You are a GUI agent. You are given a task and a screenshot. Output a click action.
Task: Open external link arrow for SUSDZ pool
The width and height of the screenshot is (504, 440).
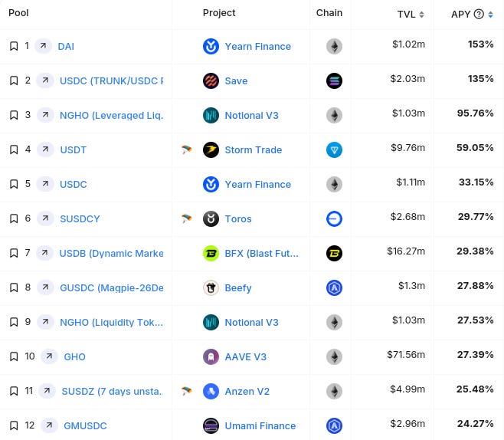pyautogui.click(x=47, y=391)
